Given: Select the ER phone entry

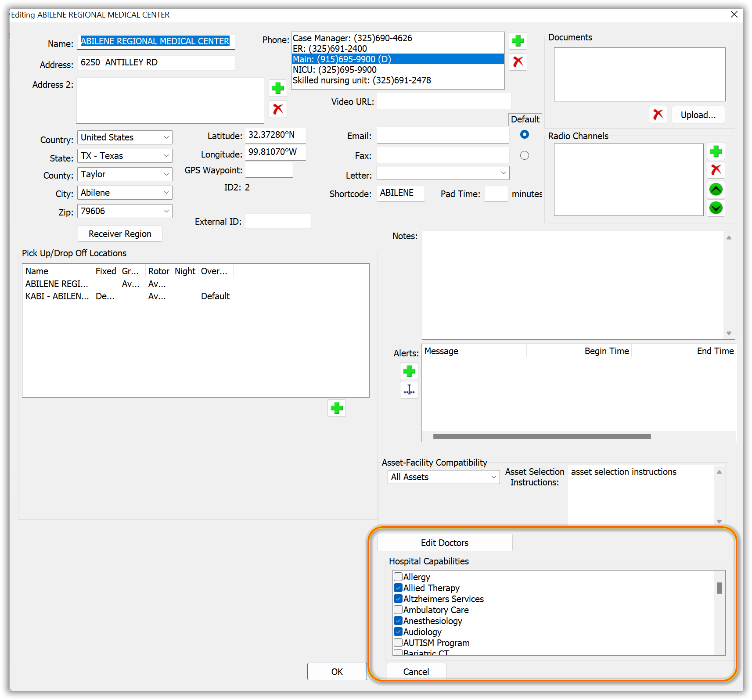Looking at the screenshot, I should pyautogui.click(x=398, y=49).
